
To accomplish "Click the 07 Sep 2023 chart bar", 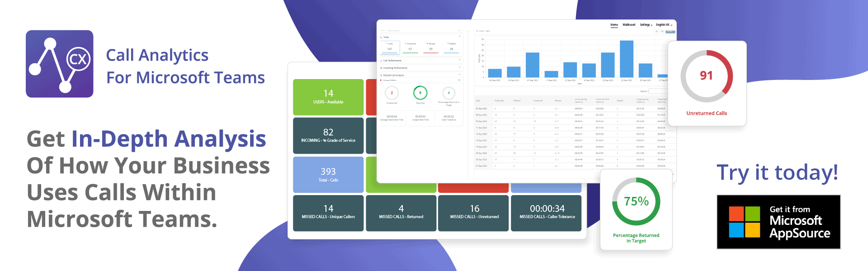I will click(x=533, y=65).
